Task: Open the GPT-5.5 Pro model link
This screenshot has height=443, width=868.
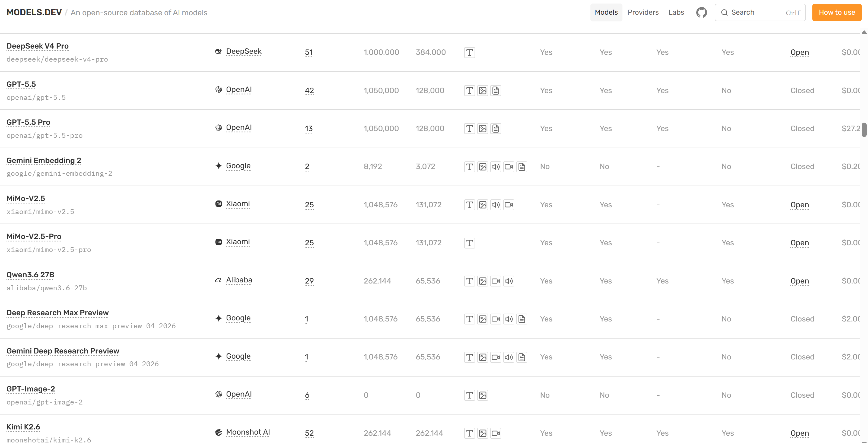Action: point(28,122)
